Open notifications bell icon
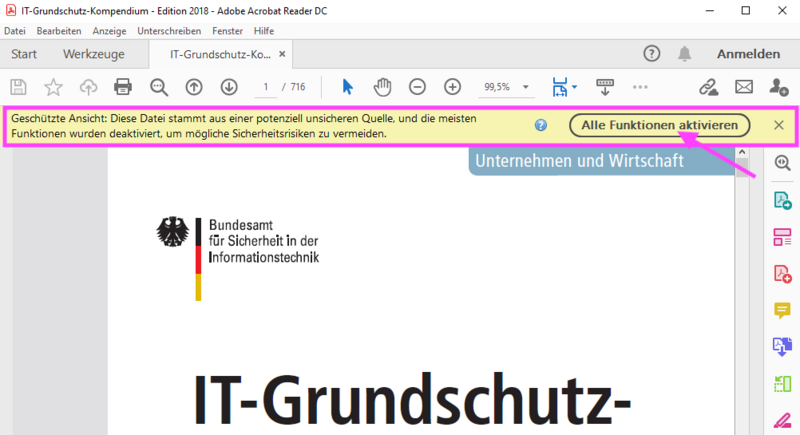Screen dimensions: 800x435 (685, 54)
